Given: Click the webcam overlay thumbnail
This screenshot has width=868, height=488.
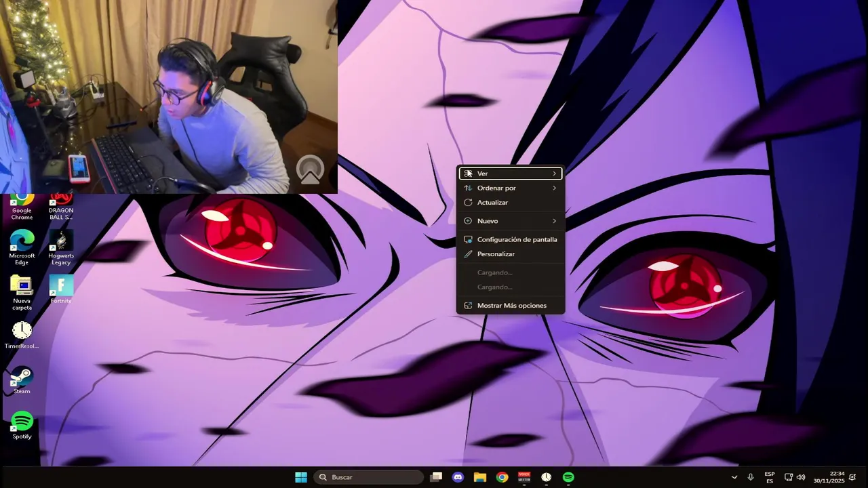Looking at the screenshot, I should point(168,97).
